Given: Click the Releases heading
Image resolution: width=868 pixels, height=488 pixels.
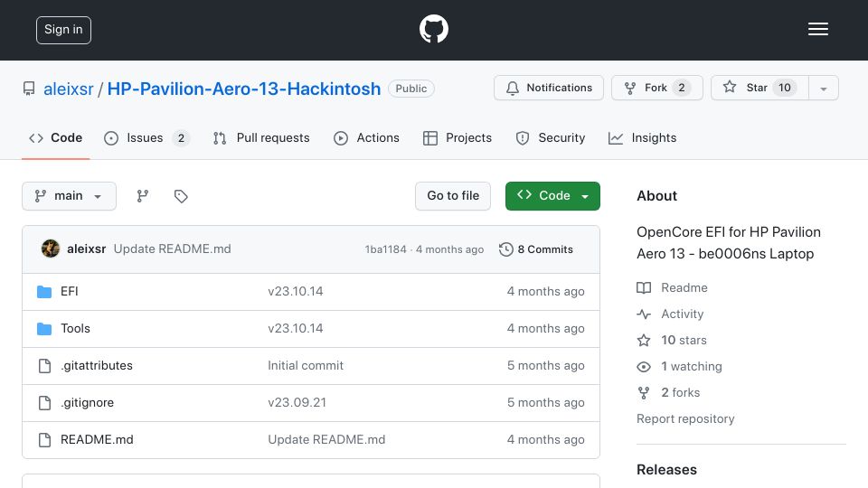Looking at the screenshot, I should click(666, 470).
